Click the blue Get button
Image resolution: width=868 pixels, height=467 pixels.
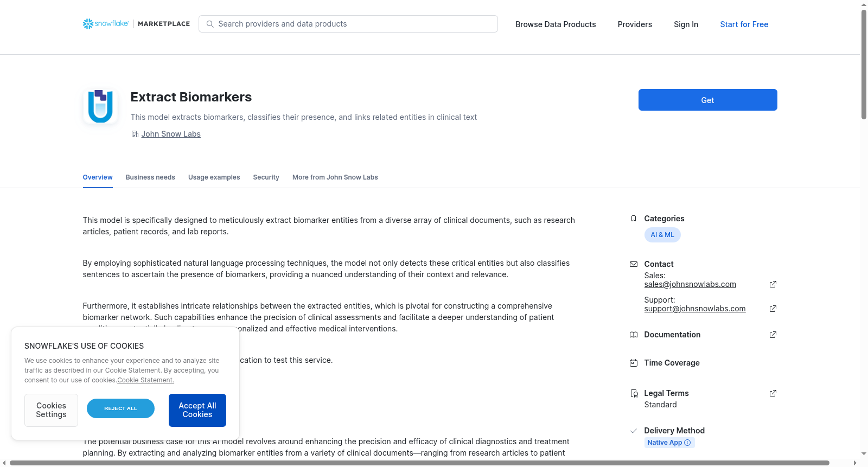pos(707,100)
